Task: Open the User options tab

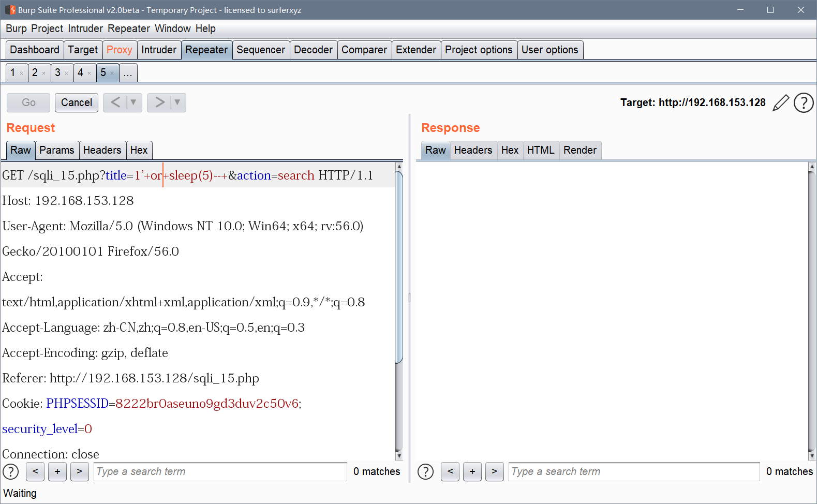Action: (550, 50)
